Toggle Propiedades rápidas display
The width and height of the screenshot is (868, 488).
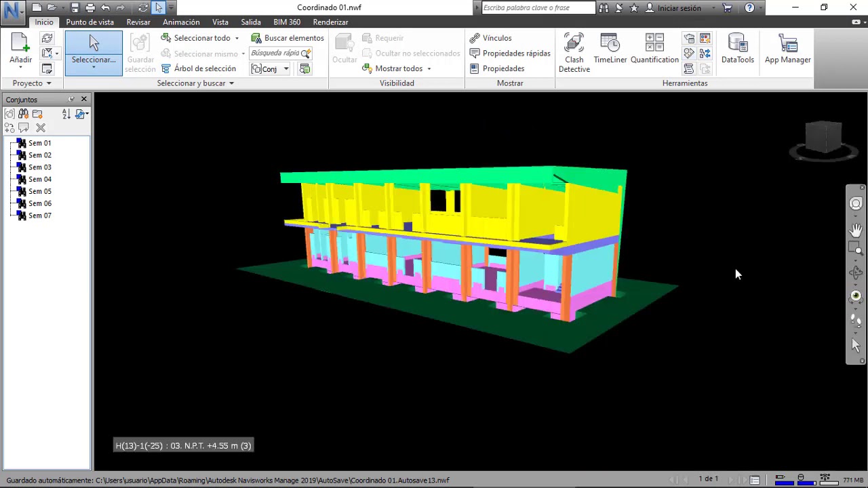tap(510, 53)
